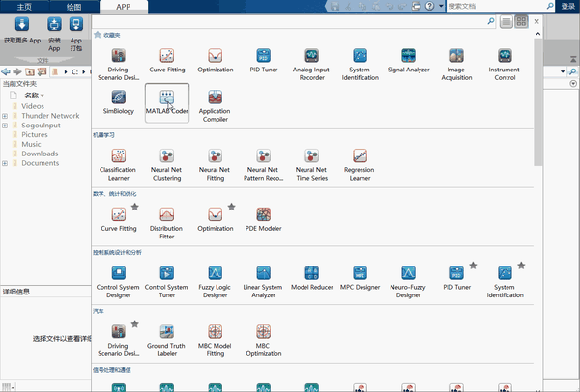580x392 pixels.
Task: Toggle favorite star on Curve Fitting
Action: point(135,207)
